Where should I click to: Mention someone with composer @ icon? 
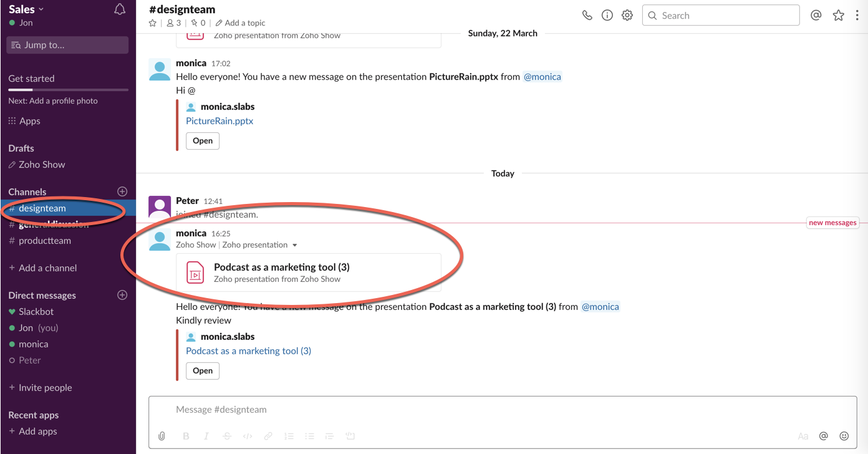pyautogui.click(x=824, y=436)
